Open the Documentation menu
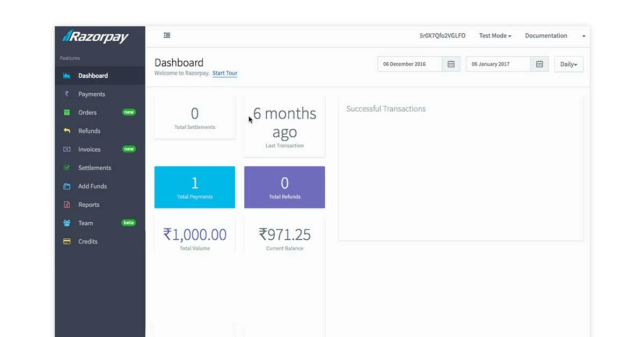Image resolution: width=644 pixels, height=337 pixels. (x=546, y=35)
